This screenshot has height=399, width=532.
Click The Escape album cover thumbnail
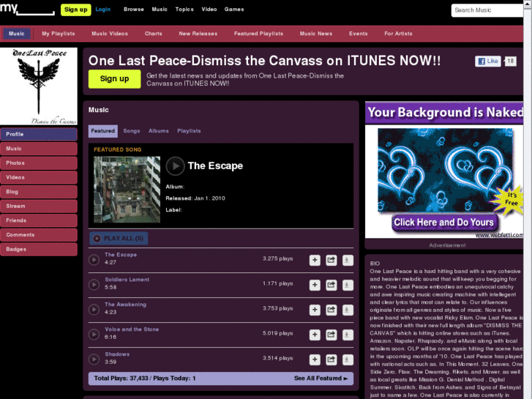127,190
